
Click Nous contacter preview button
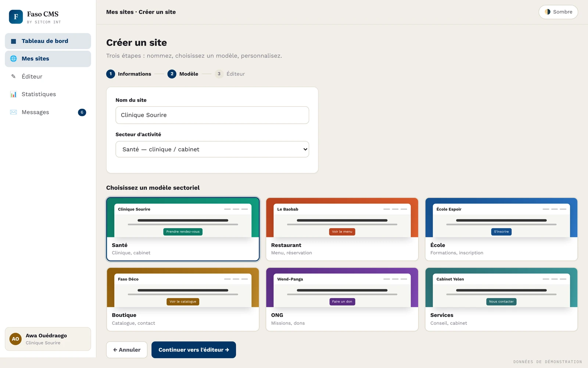point(501,302)
